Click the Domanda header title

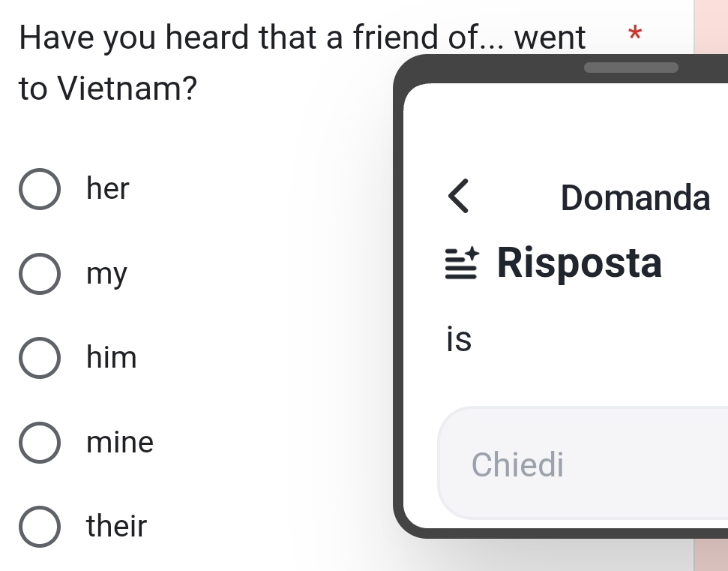pos(635,197)
